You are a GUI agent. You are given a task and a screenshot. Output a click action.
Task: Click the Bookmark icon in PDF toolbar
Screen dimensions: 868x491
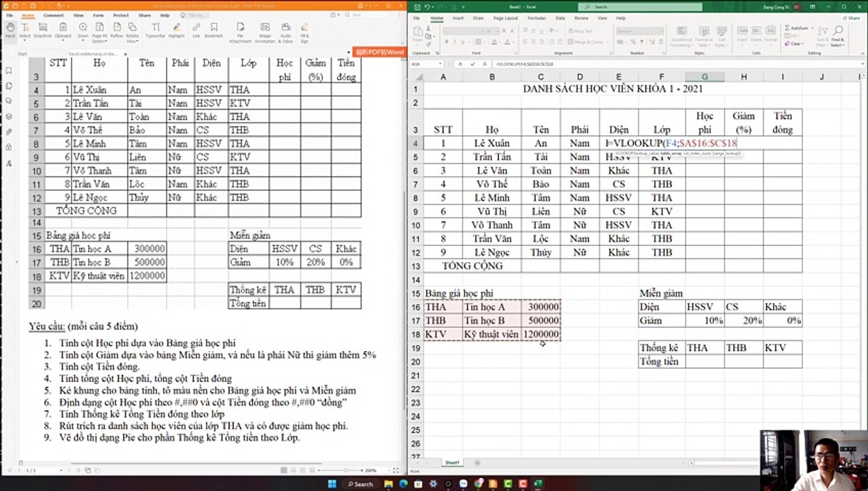pos(214,30)
